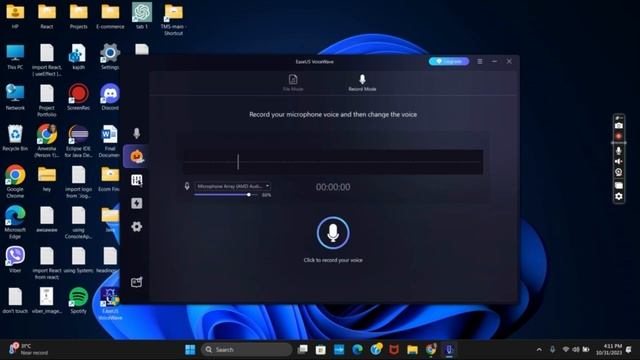The image size is (640, 360).
Task: Select the E-commerce folder on desktop
Action: pyautogui.click(x=110, y=16)
